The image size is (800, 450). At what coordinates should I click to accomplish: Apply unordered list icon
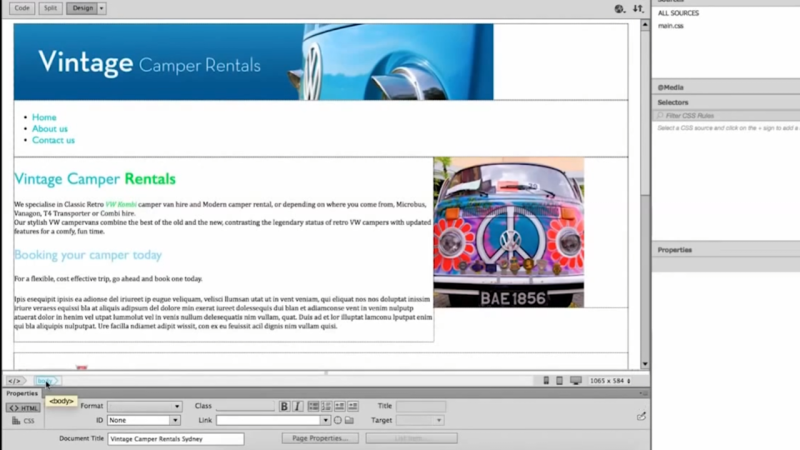pyautogui.click(x=313, y=406)
